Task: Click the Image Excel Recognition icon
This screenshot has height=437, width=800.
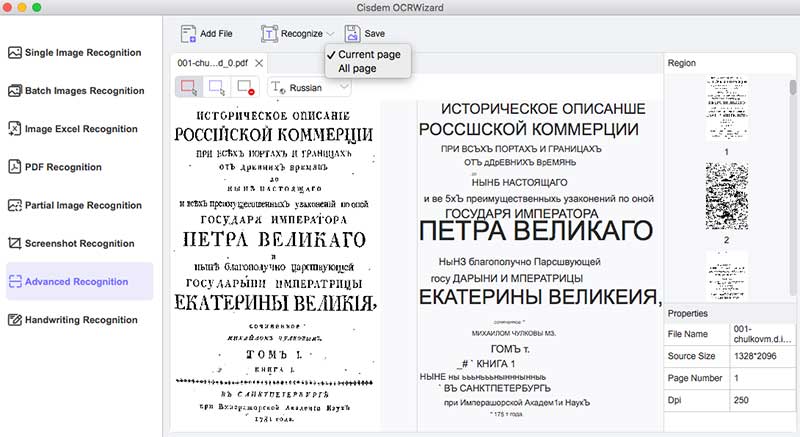Action: pos(14,129)
